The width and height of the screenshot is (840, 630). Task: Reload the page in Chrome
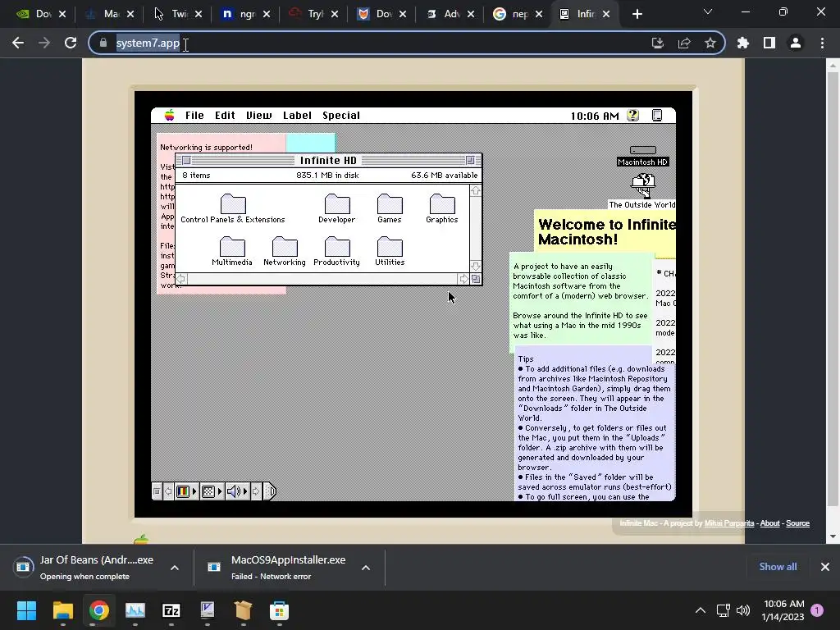coord(71,43)
